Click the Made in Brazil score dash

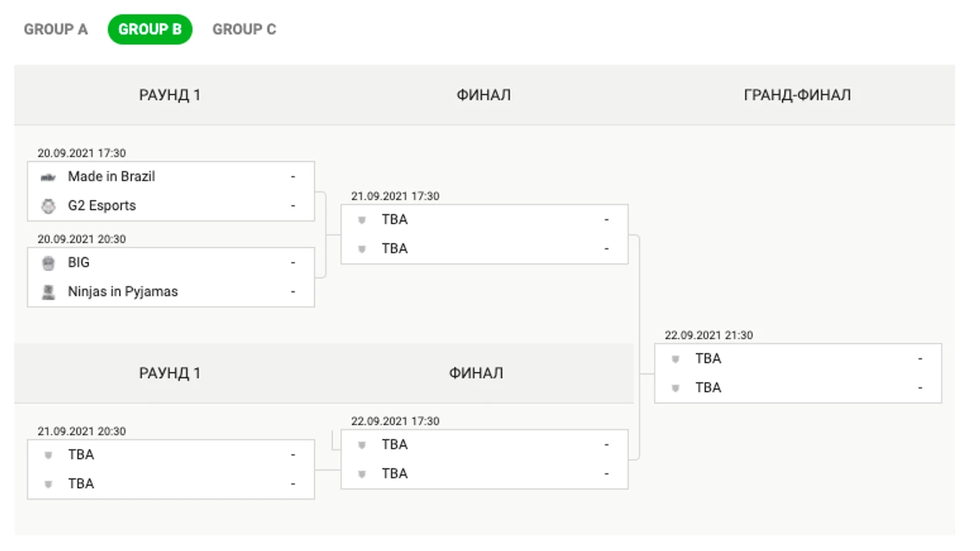(x=293, y=177)
